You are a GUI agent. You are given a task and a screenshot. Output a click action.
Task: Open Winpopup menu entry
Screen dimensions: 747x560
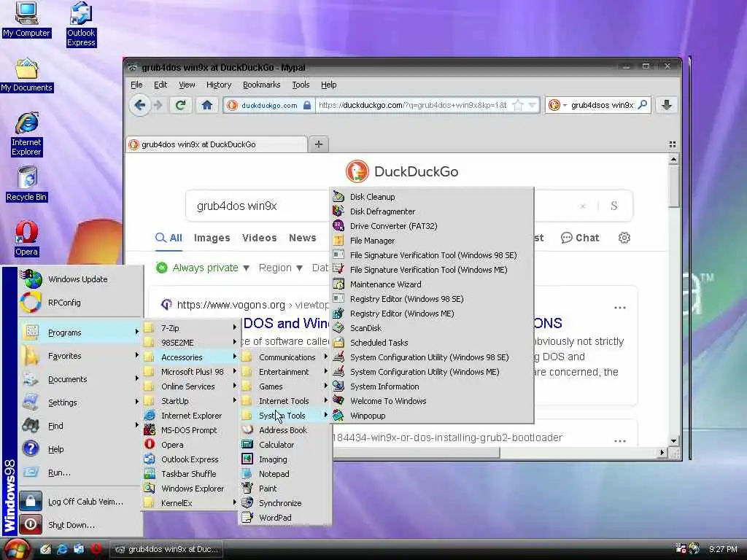point(432,416)
